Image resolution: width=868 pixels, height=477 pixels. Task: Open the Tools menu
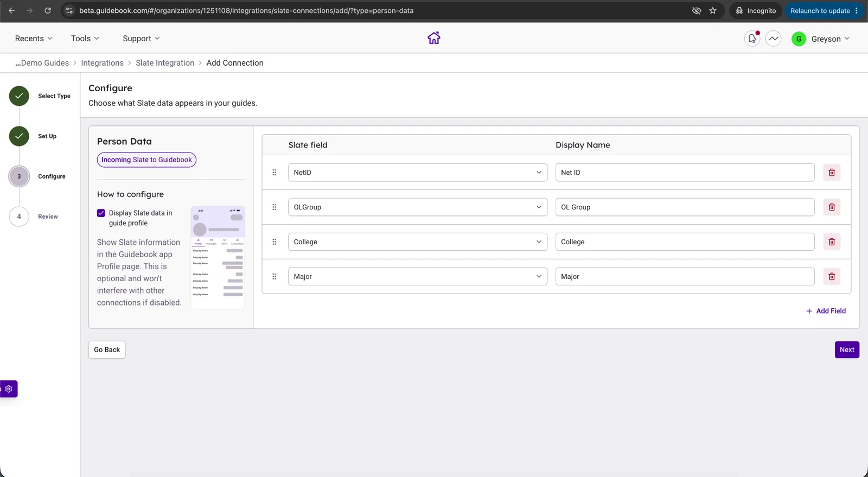coord(85,39)
